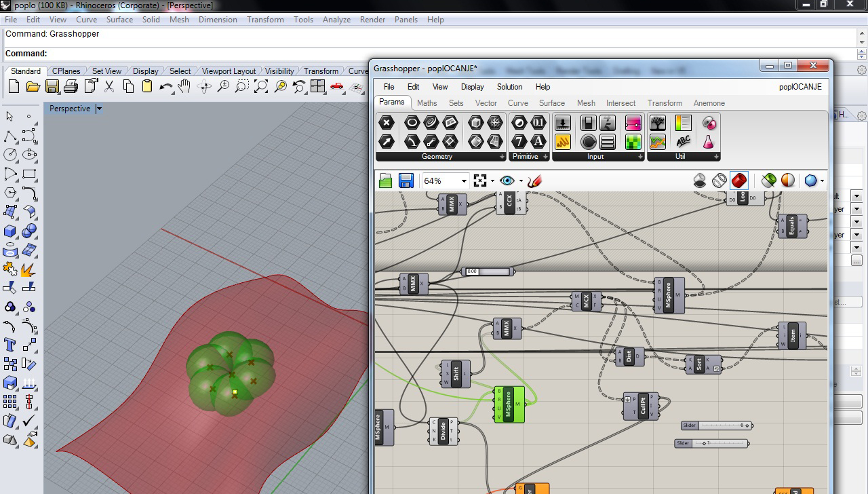Click the Panel (yellow) icon in Input group
868x494 pixels.
(x=563, y=142)
